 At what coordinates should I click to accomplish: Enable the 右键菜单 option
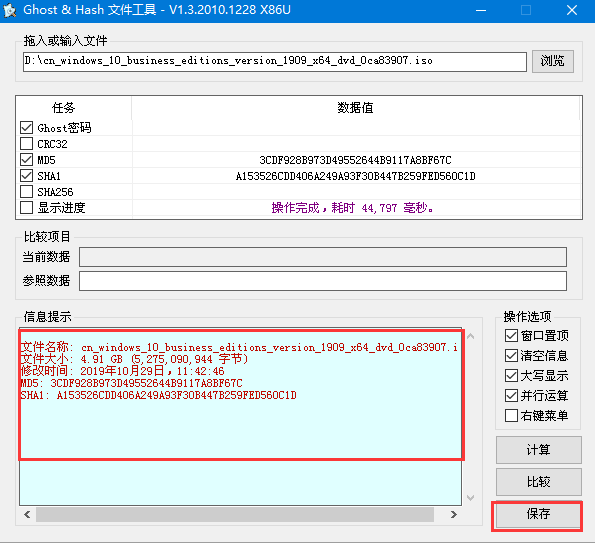click(511, 416)
